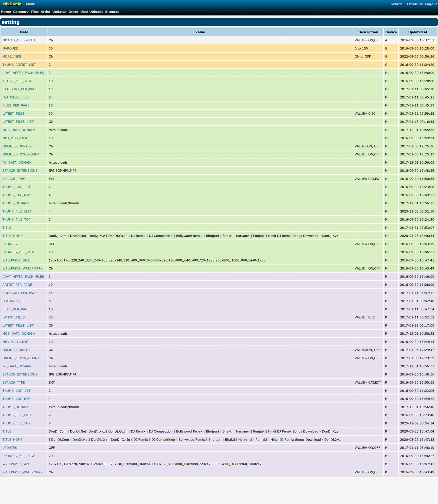Open WALLPAPER_WATERMARK setting for device P

click(22, 472)
